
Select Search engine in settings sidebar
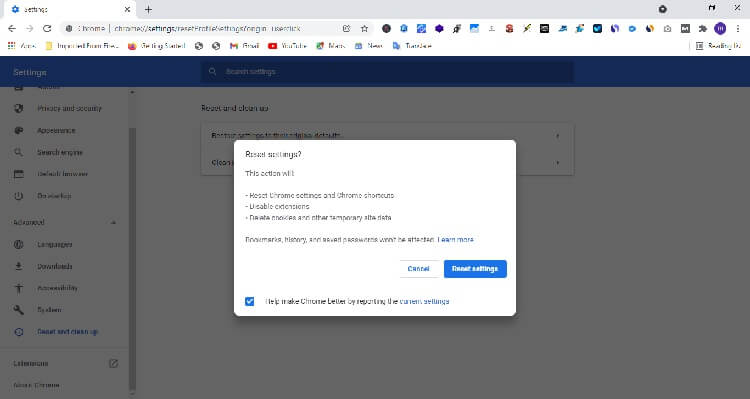60,152
